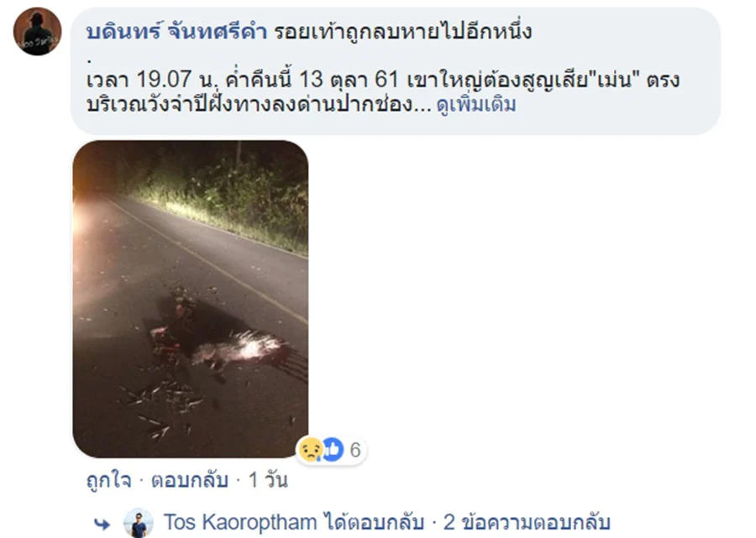756x538 pixels.
Task: Click the comment text bubble body
Action: point(396,71)
